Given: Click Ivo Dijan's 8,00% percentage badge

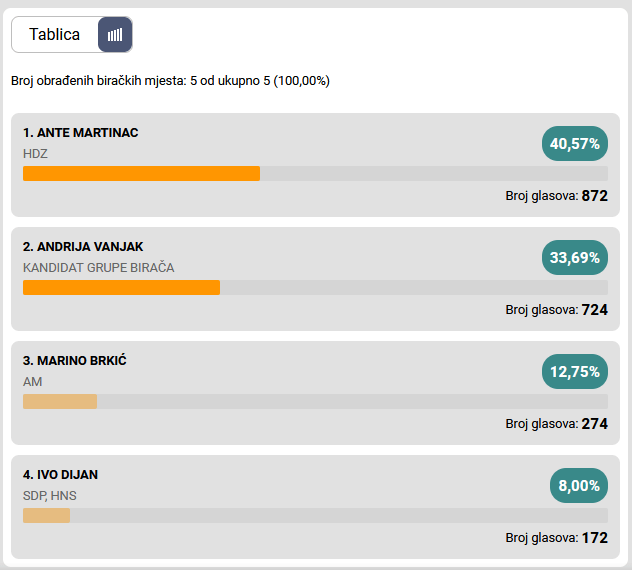Looking at the screenshot, I should [579, 486].
